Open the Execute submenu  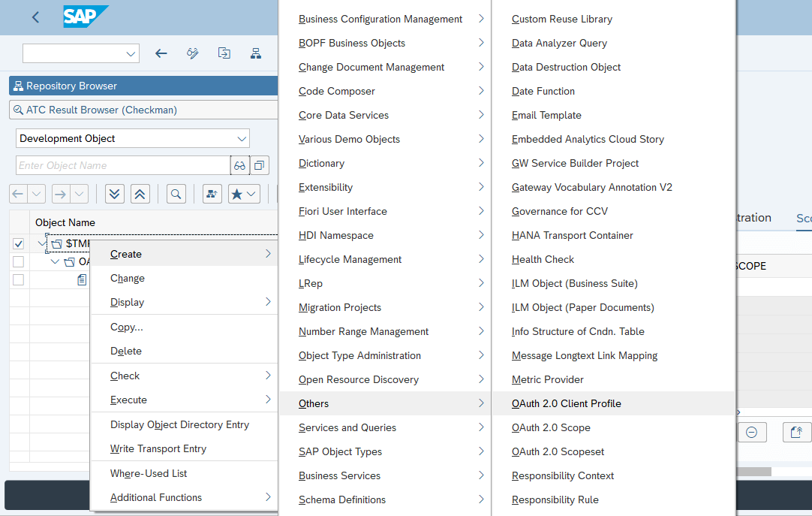pos(185,400)
